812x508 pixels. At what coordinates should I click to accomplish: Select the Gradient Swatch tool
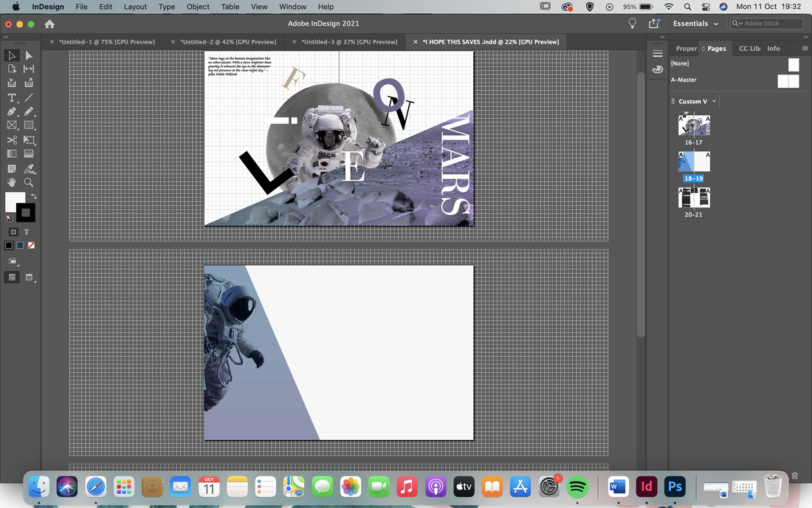[11, 154]
